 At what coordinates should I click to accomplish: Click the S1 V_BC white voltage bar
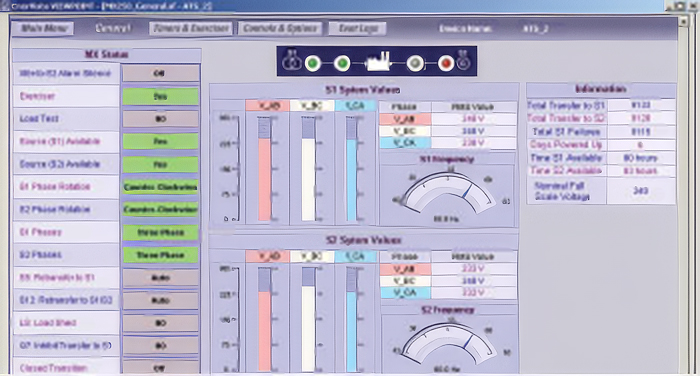click(x=308, y=169)
